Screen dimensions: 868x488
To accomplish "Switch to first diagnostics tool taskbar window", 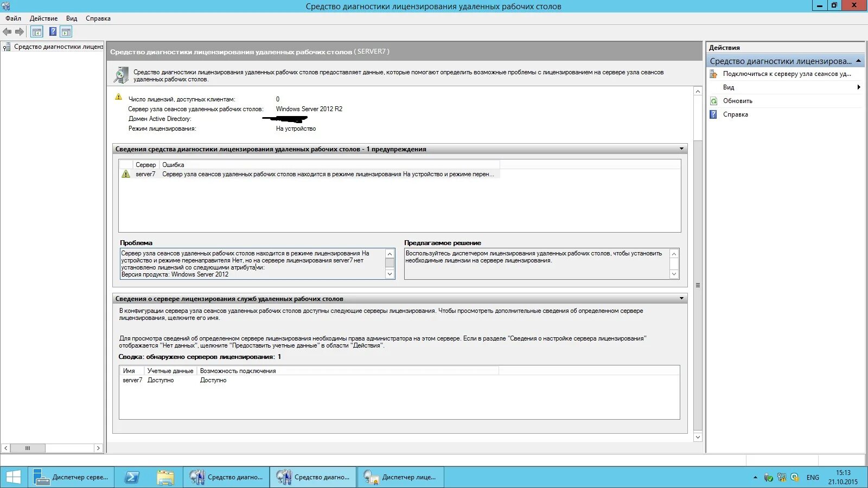I will (x=226, y=477).
